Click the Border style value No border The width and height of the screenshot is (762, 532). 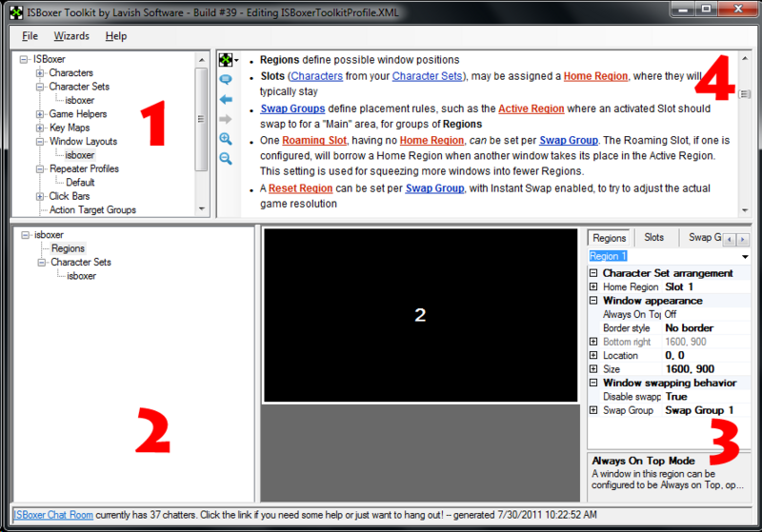pos(707,328)
